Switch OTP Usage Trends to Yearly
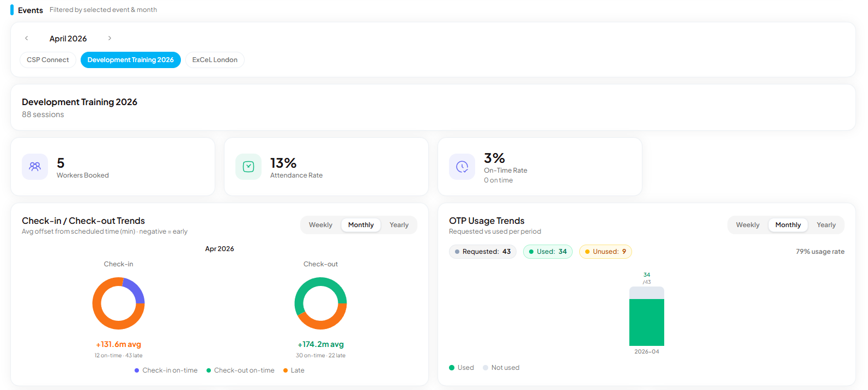Screen dimensions: 868x390 click(x=826, y=225)
